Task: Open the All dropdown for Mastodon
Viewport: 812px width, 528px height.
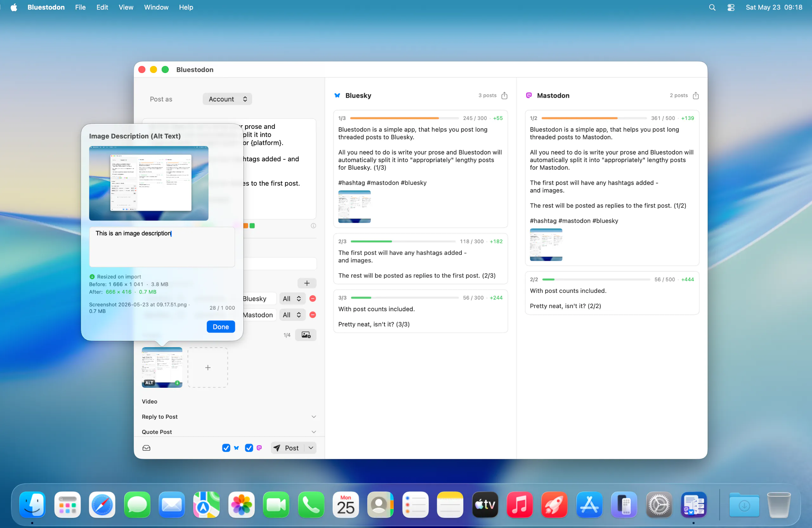Action: coord(292,315)
